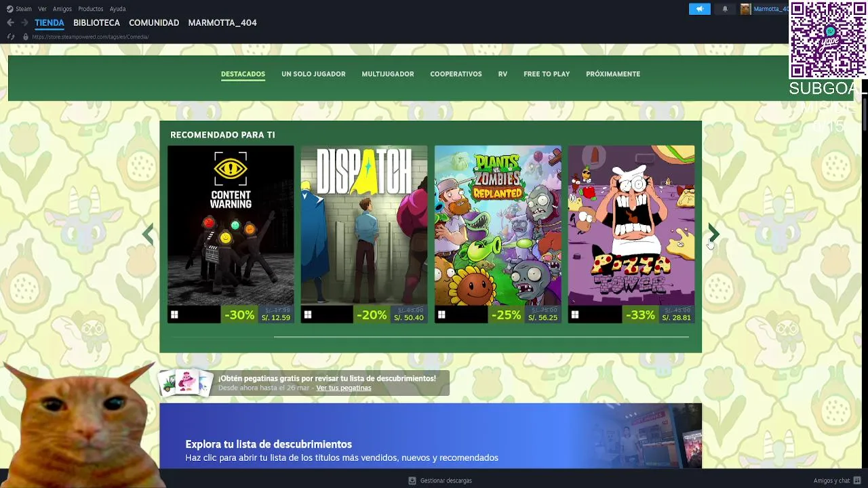Open notifications bell icon
This screenshot has width=868, height=488.
click(725, 9)
